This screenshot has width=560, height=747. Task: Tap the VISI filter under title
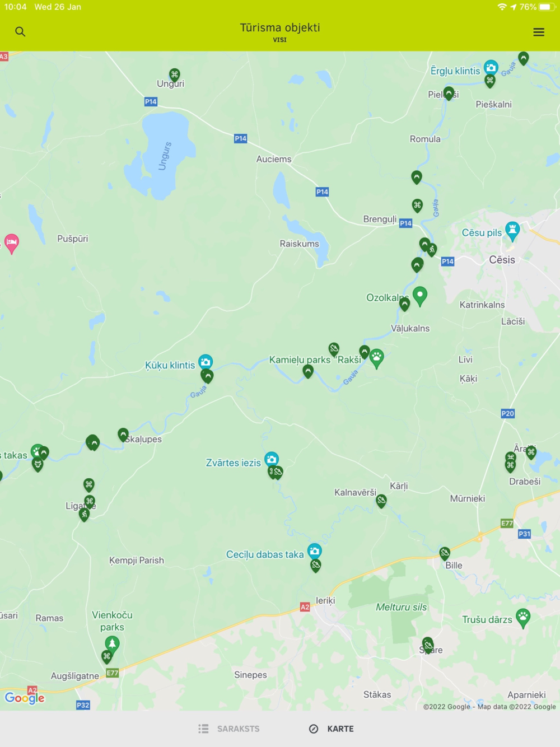coord(280,40)
